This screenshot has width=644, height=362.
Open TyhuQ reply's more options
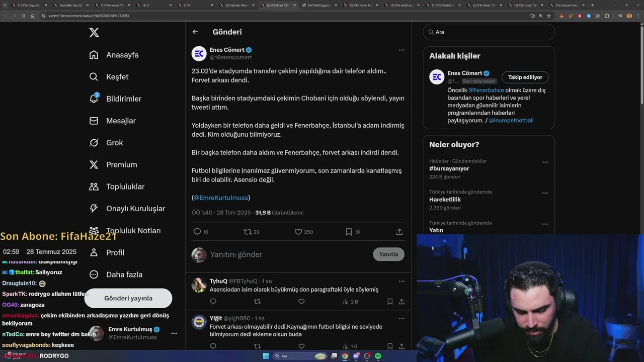(x=401, y=281)
